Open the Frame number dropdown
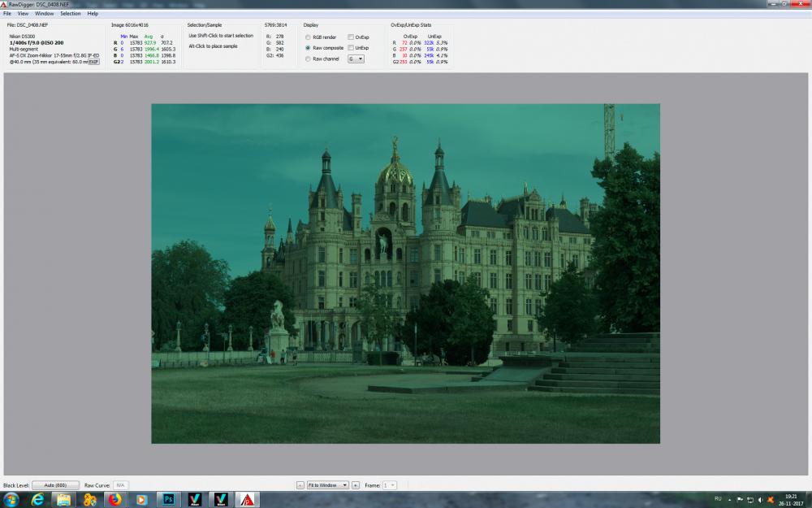Screen dimensions: 812x508 pyautogui.click(x=390, y=485)
